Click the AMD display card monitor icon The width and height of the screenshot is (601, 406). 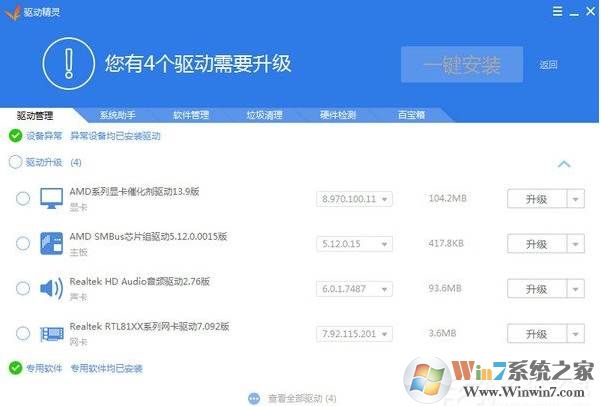[51, 199]
